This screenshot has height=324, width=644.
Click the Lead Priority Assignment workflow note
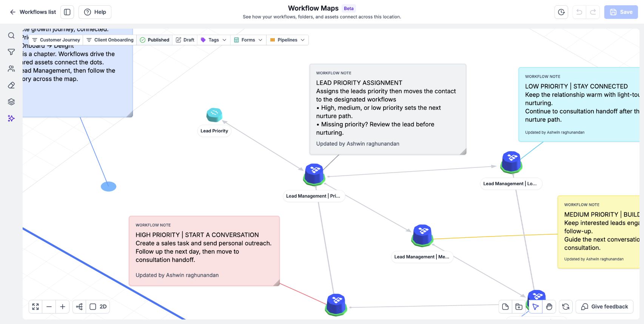click(x=388, y=109)
